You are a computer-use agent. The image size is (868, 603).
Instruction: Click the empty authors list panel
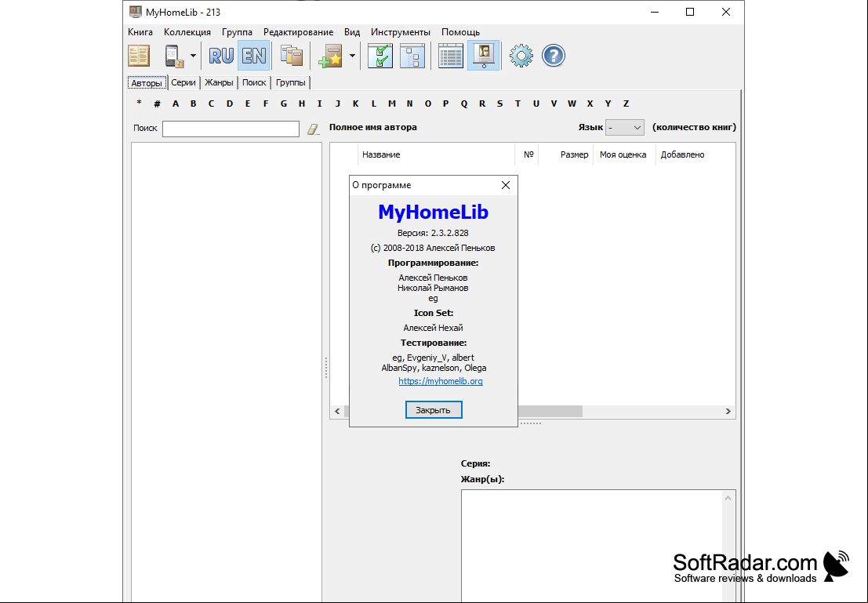pos(227,372)
